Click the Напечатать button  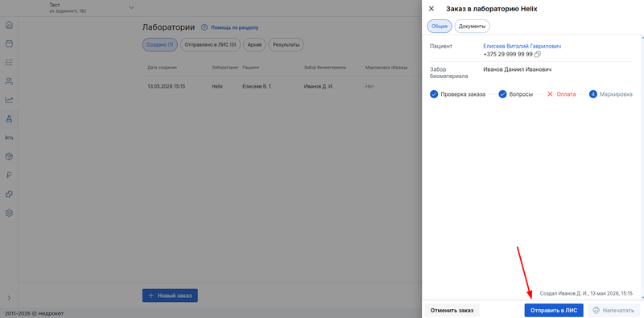tap(613, 310)
